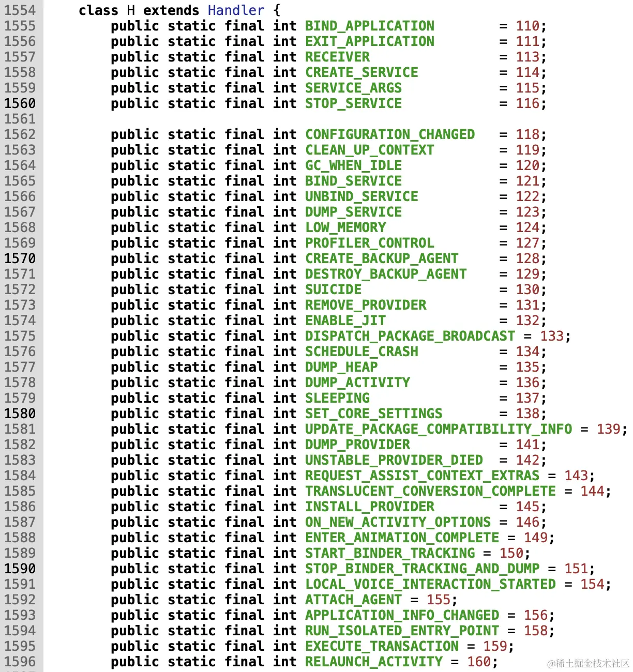Screen dimensions: 633x672
Task: Click TRANSLUCENT_CONVERSION_COMPLETE constant
Action: (430, 491)
